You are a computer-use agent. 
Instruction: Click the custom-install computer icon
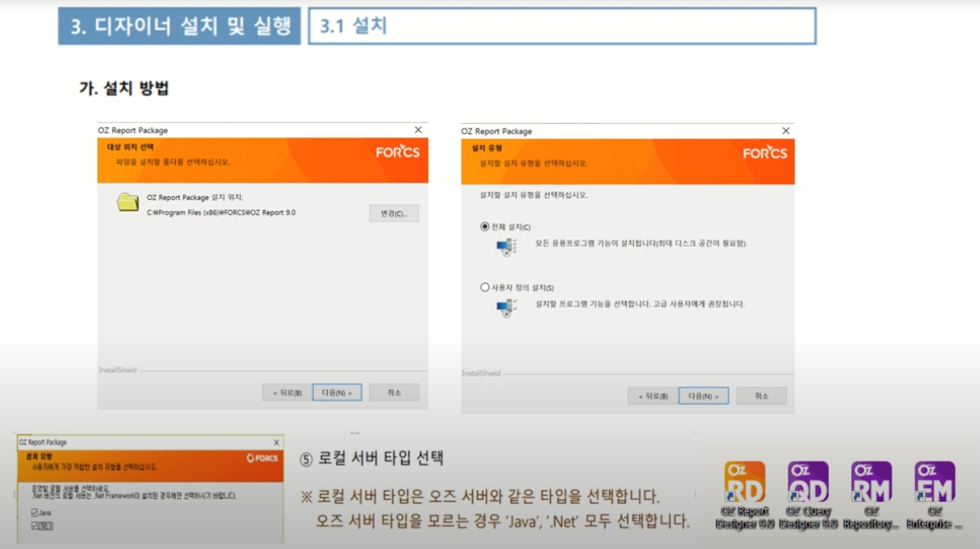(x=506, y=308)
